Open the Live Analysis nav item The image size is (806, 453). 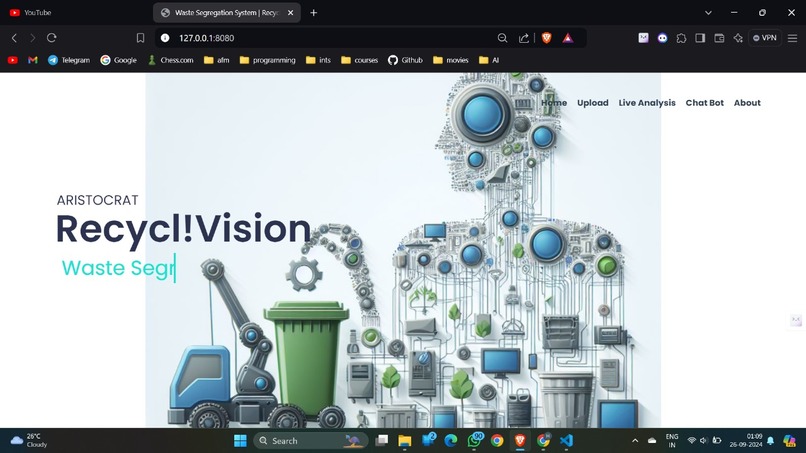(647, 103)
